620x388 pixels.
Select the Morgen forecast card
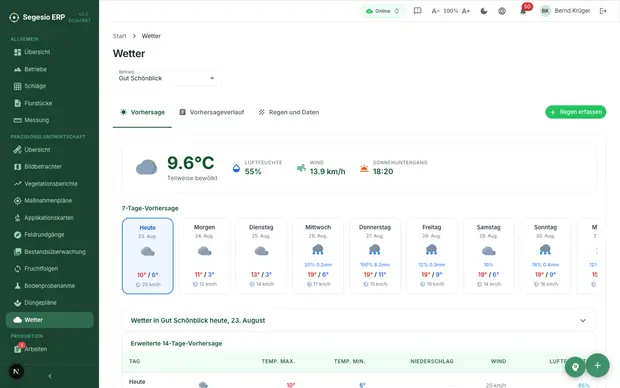[204, 256]
